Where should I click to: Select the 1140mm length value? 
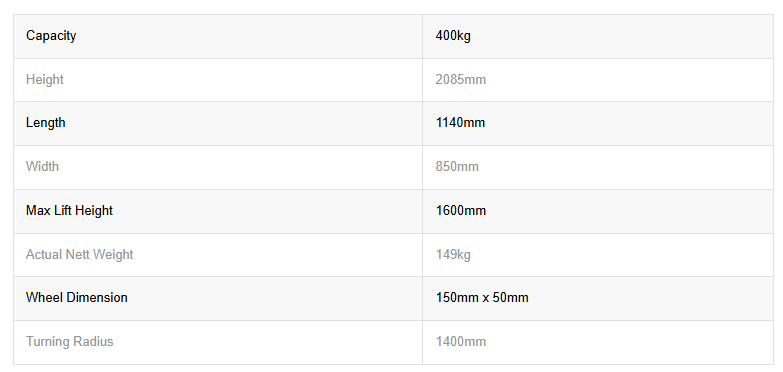coord(460,123)
